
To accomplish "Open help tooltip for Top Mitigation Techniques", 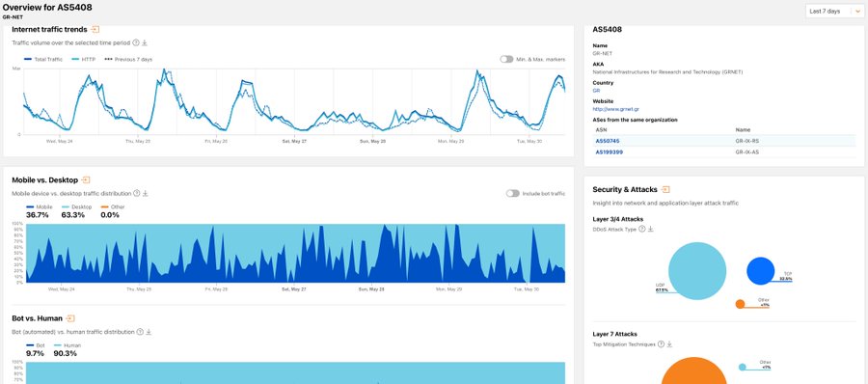I will click(661, 344).
